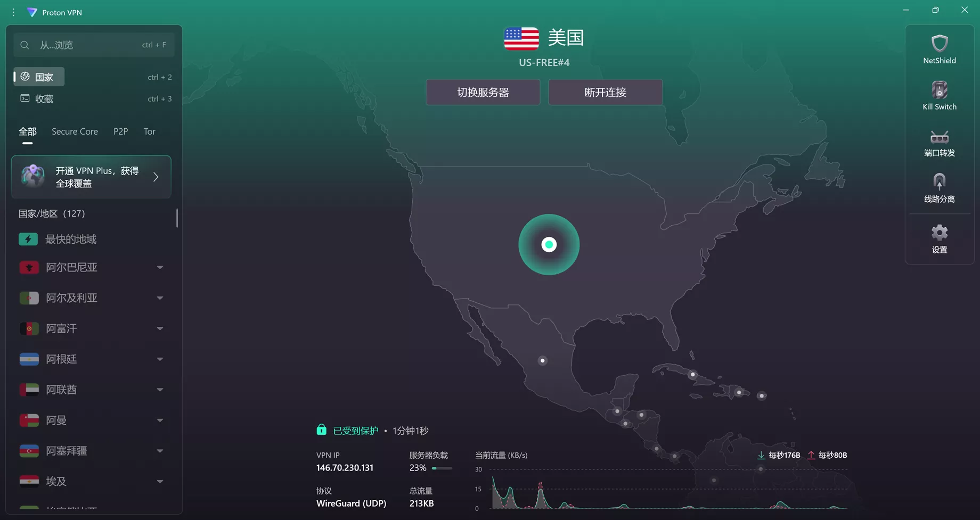Click the port forwarding (端口转发) icon

pos(939,137)
